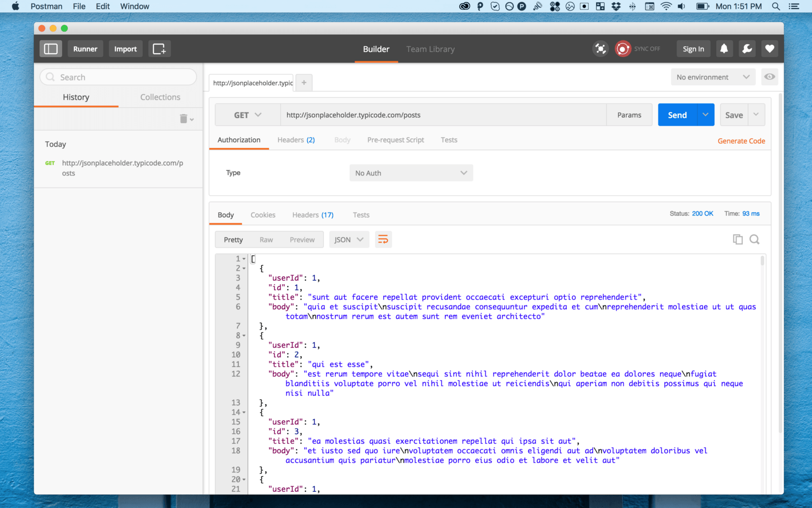Open the No environment dropdown
This screenshot has height=508, width=812.
(712, 77)
